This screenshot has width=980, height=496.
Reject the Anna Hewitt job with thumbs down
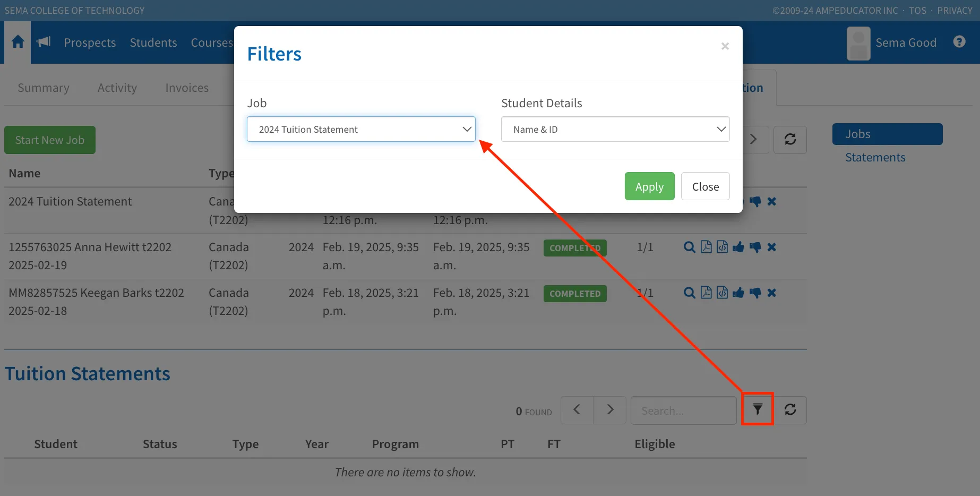pyautogui.click(x=755, y=247)
